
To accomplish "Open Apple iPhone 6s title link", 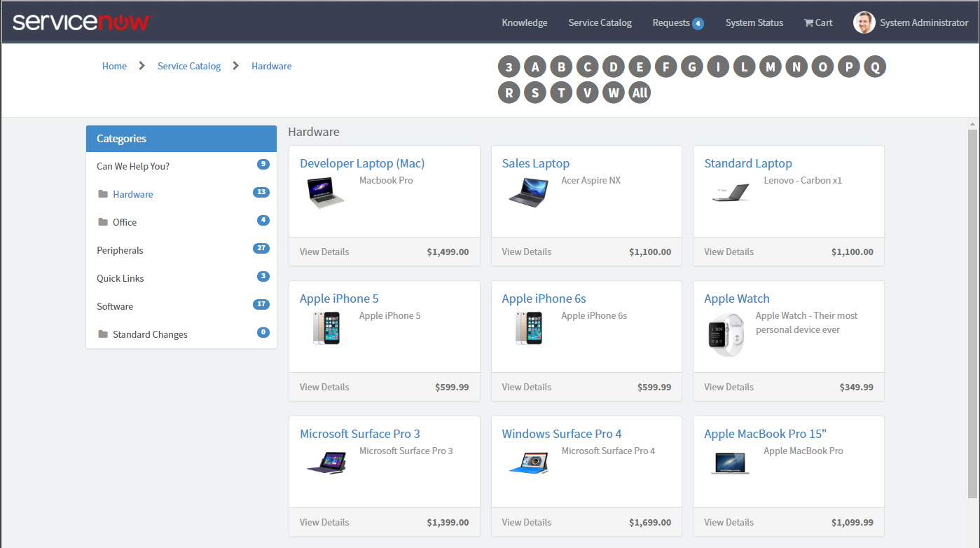I will [544, 299].
